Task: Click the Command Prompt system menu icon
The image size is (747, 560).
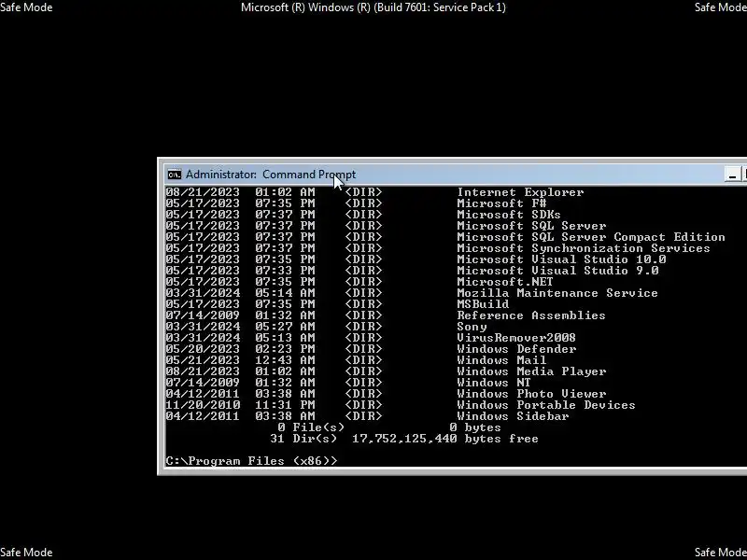Action: 175,175
